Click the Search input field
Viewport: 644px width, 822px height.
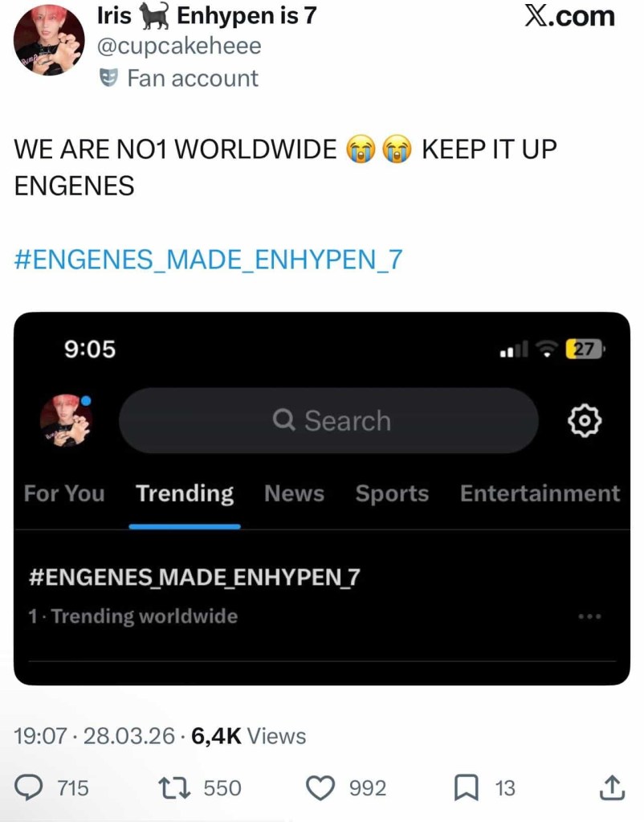(x=328, y=420)
